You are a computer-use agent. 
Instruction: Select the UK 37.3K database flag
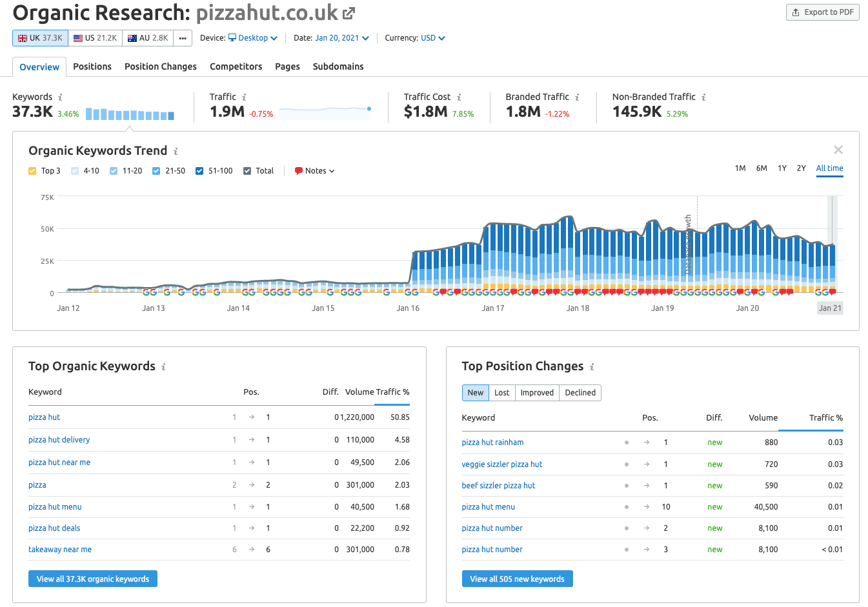(x=40, y=38)
